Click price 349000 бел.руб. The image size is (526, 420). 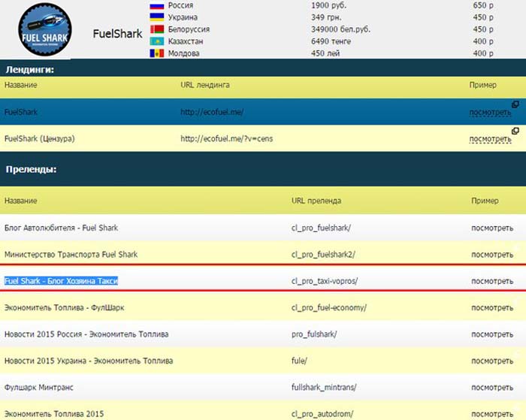pos(341,29)
